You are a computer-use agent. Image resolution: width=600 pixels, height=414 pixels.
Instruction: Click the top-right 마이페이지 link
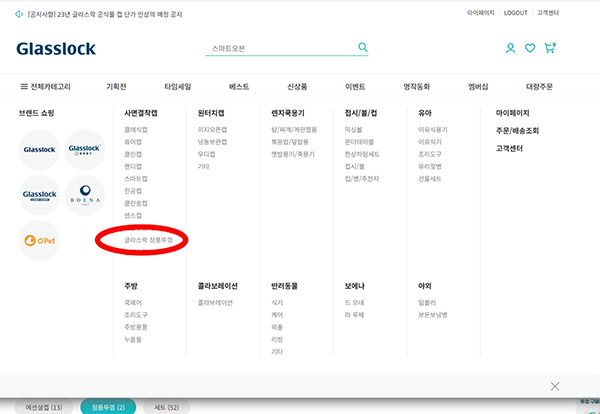(481, 13)
